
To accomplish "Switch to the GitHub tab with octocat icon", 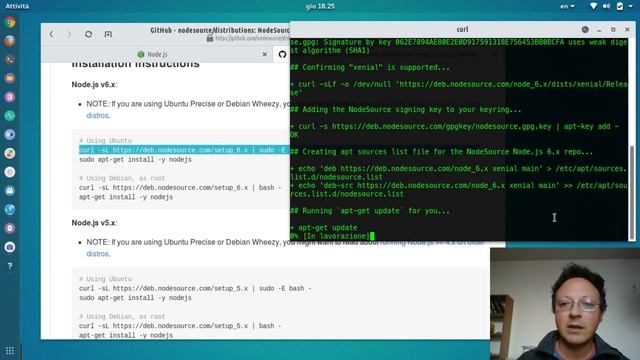I will (x=282, y=54).
